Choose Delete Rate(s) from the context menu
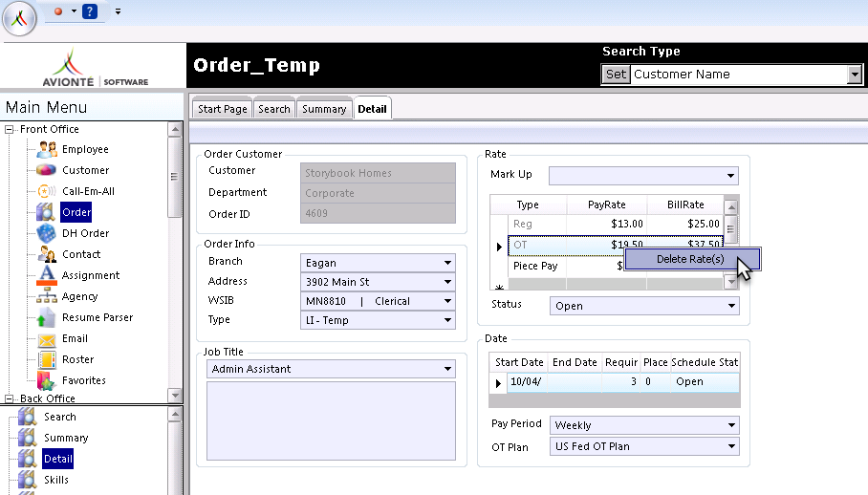The width and height of the screenshot is (868, 495). 692,259
